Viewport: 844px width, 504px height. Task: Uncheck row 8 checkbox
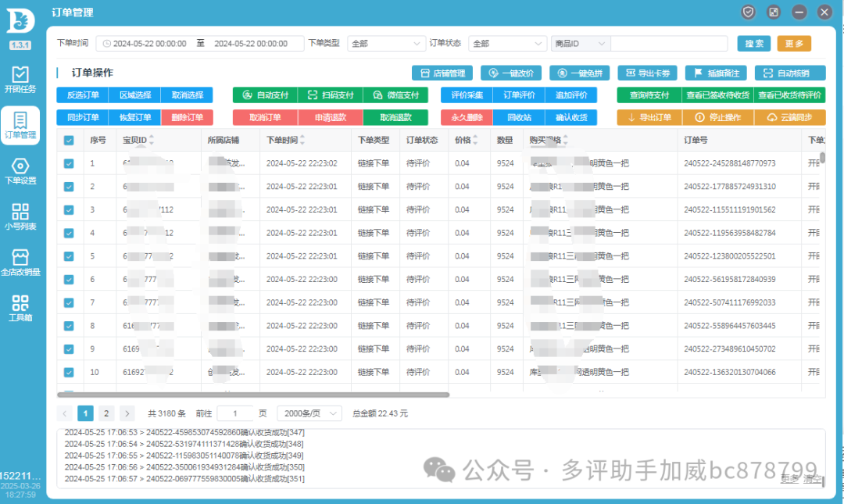(x=69, y=326)
